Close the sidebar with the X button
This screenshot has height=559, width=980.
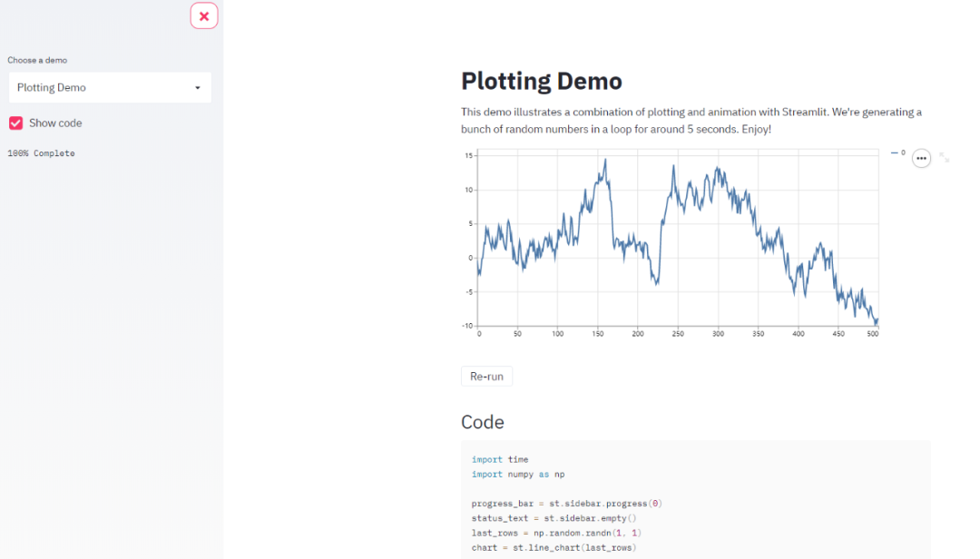[204, 15]
